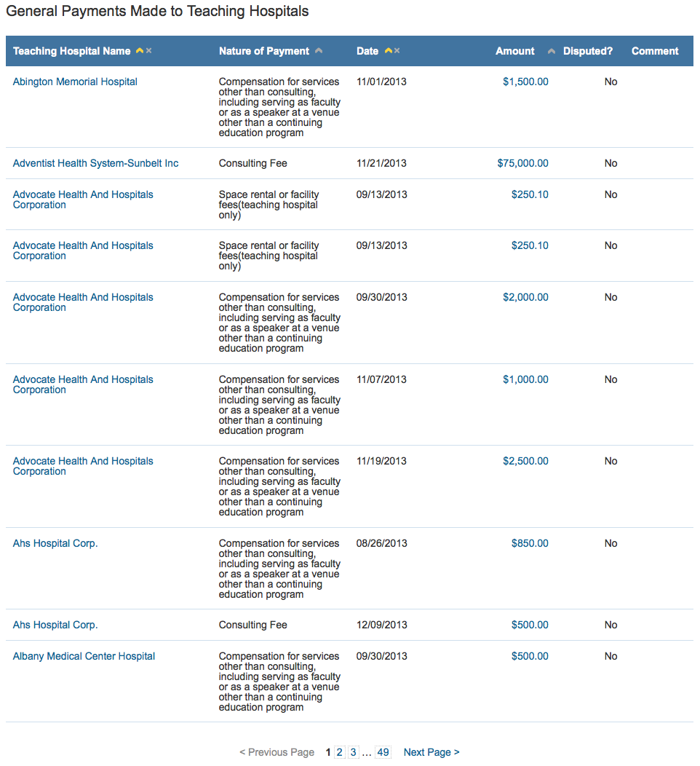The image size is (700, 766).
Task: Remove the Teaching Hospital Name sort with the x icon
Action: (x=149, y=51)
